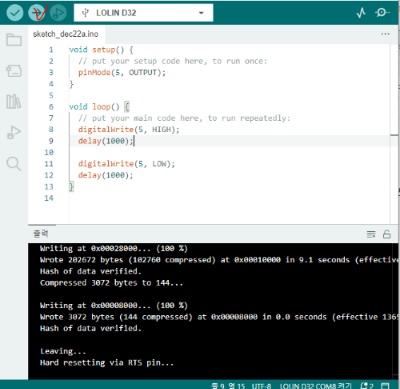This screenshot has width=400, height=389.
Task: Open the LOLIN D32 board selector dropdown
Action: [x=143, y=13]
